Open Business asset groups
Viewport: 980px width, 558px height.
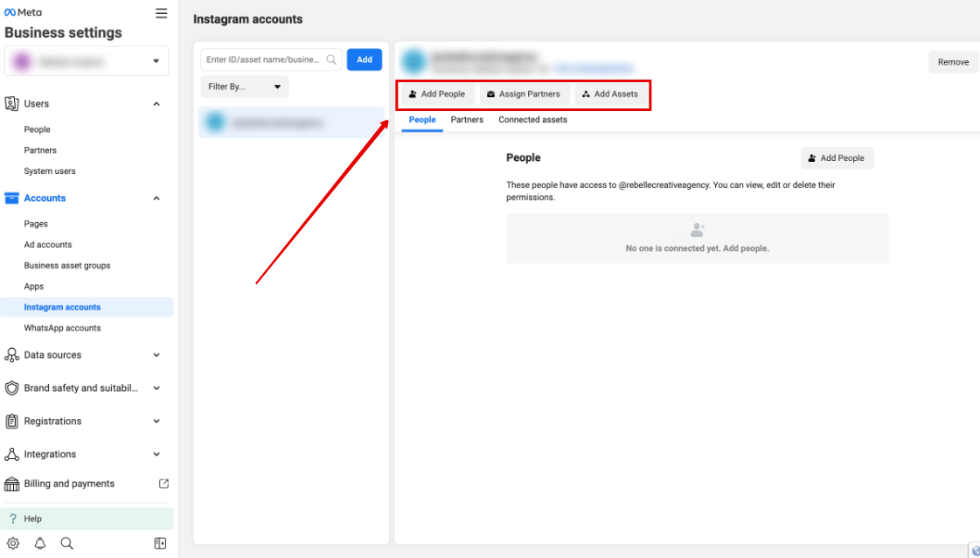click(66, 265)
